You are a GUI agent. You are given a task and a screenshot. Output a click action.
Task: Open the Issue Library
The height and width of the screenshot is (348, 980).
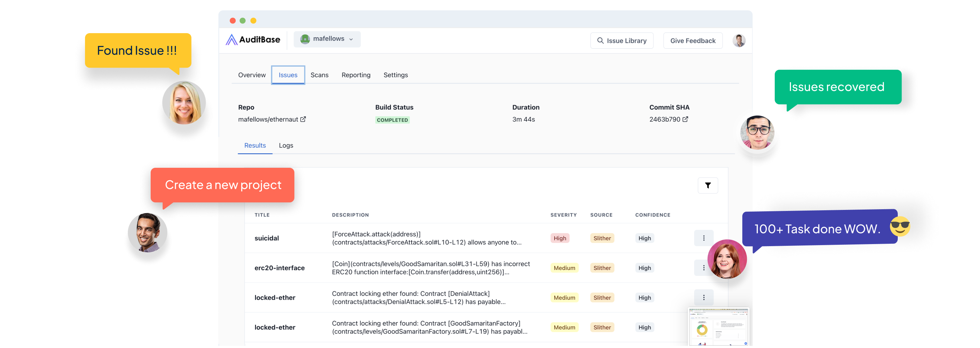[x=622, y=40]
